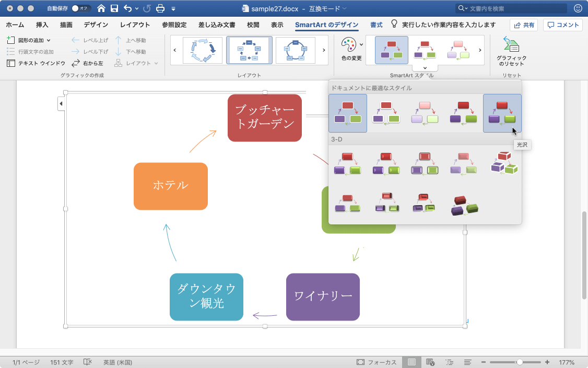Click the search field in the title bar
588x368 pixels.
512,8
